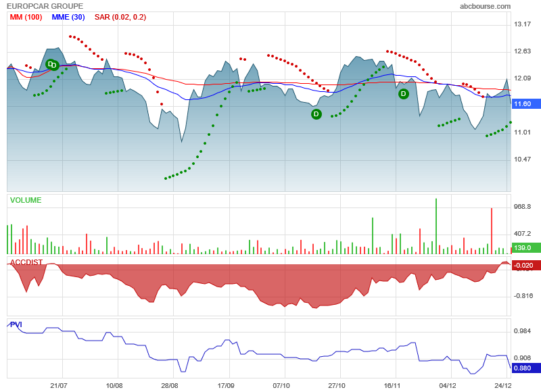The image size is (541, 392).
Task: Click the 0.906 PVI axis label
Action: (x=522, y=358)
